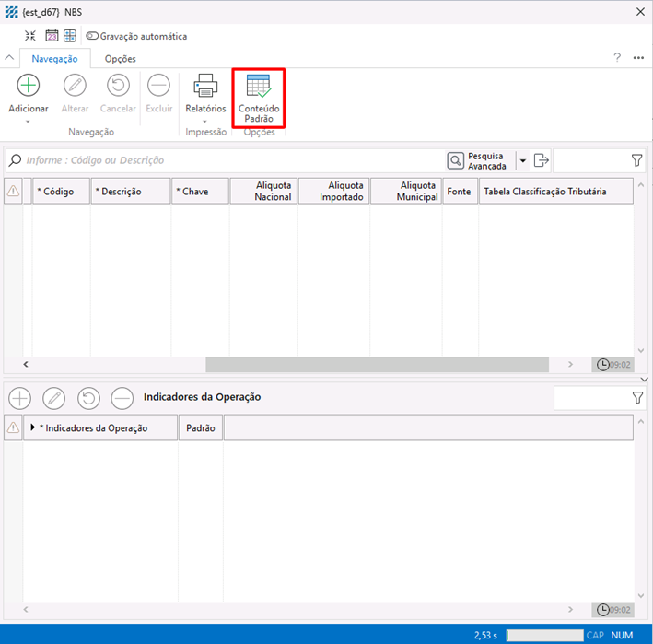Screen dimensions: 653x644
Task: Collapse the ribbon with the chevron
Action: coord(10,59)
